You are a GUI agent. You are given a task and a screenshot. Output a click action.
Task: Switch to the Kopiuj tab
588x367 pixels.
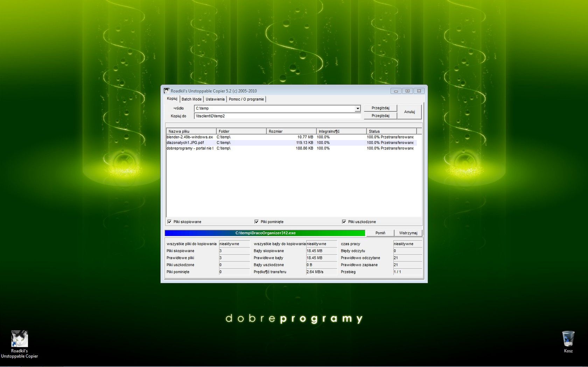[172, 99]
